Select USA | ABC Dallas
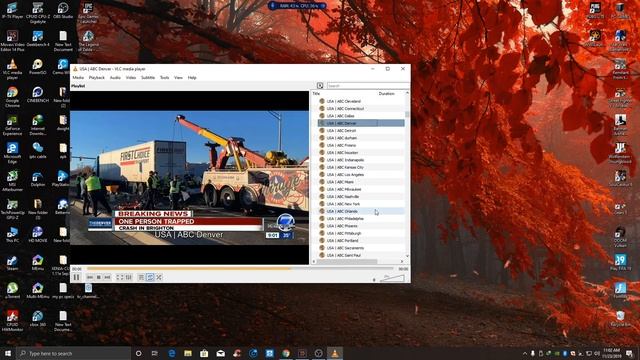Viewport: 640px width, 360px height. tap(361, 116)
